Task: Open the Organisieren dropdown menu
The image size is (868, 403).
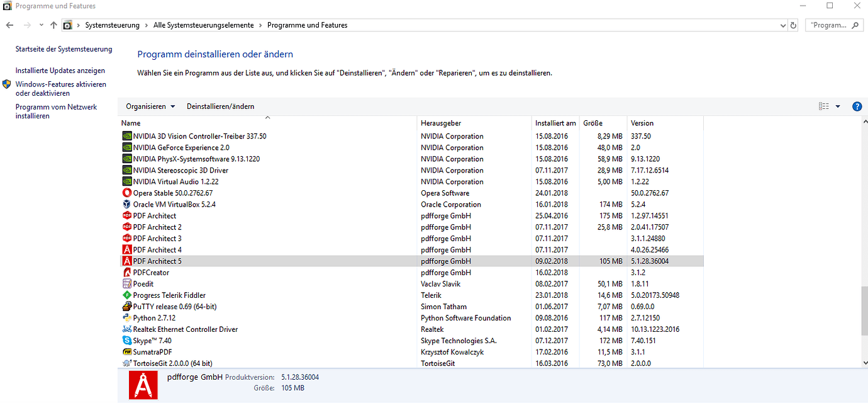Action: click(x=150, y=106)
